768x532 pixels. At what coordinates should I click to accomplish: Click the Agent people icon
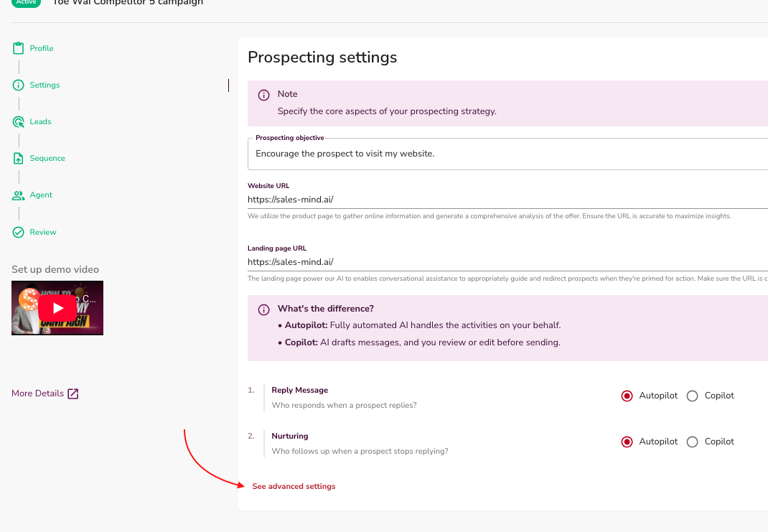point(19,195)
